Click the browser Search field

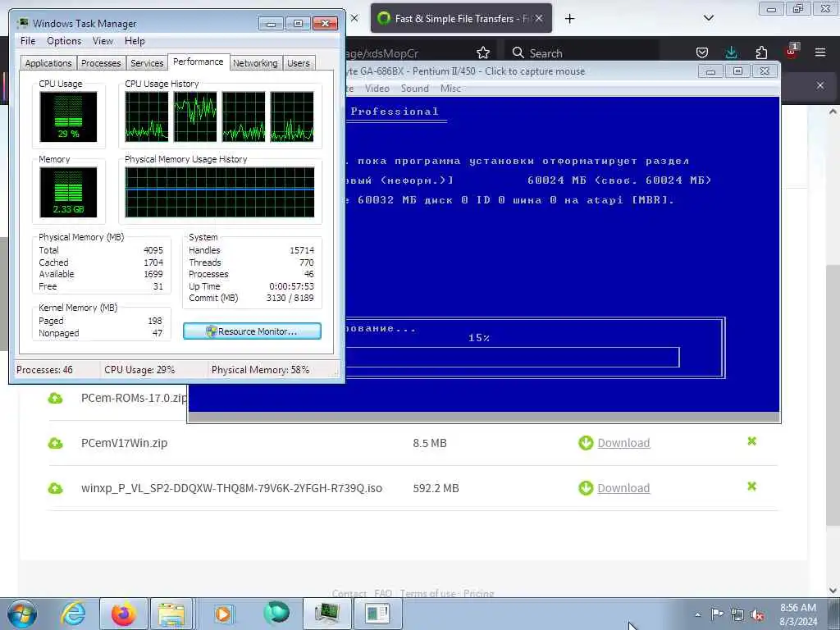tap(582, 52)
